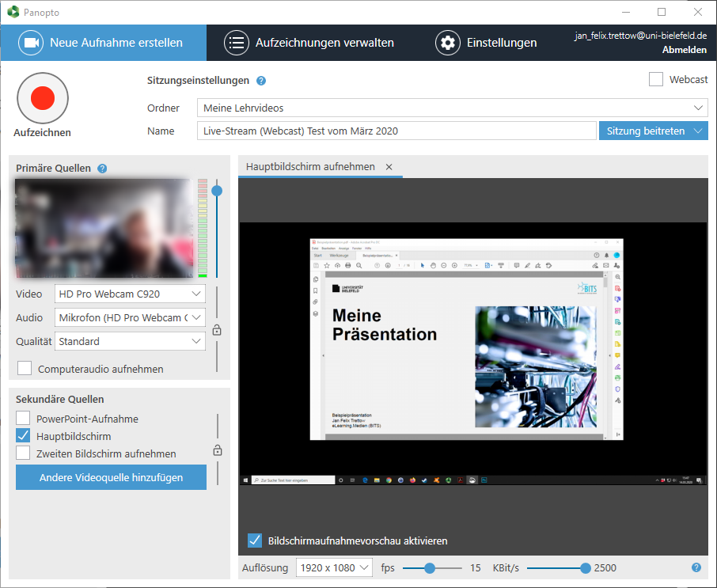Close the Hauptbildschirm aufnehmen tab
717x588 pixels.
[x=389, y=167]
